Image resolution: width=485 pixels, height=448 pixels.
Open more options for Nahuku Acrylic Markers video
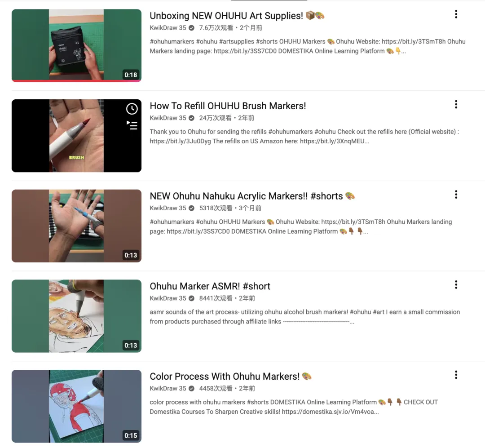click(x=456, y=195)
